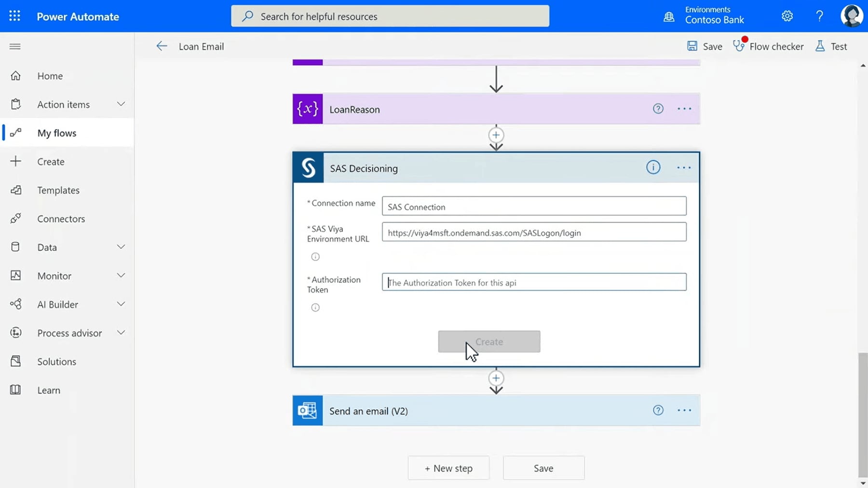Viewport: 868px width, 488px height.
Task: Open help for Send an email step
Action: click(x=658, y=410)
